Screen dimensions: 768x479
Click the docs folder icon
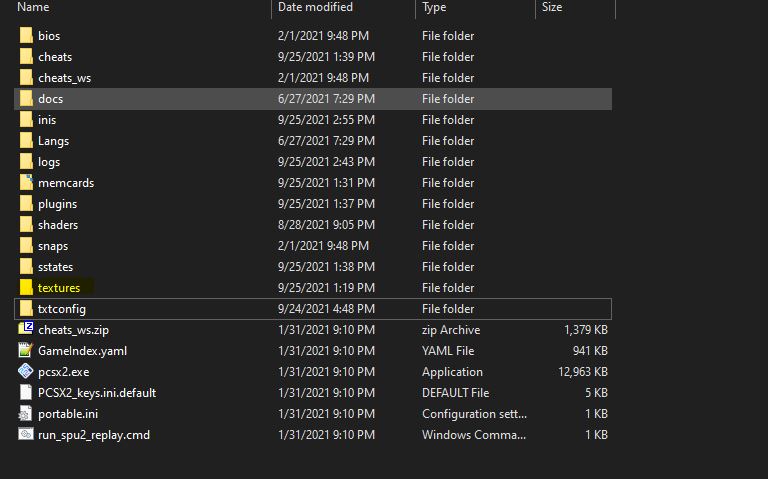[26, 98]
